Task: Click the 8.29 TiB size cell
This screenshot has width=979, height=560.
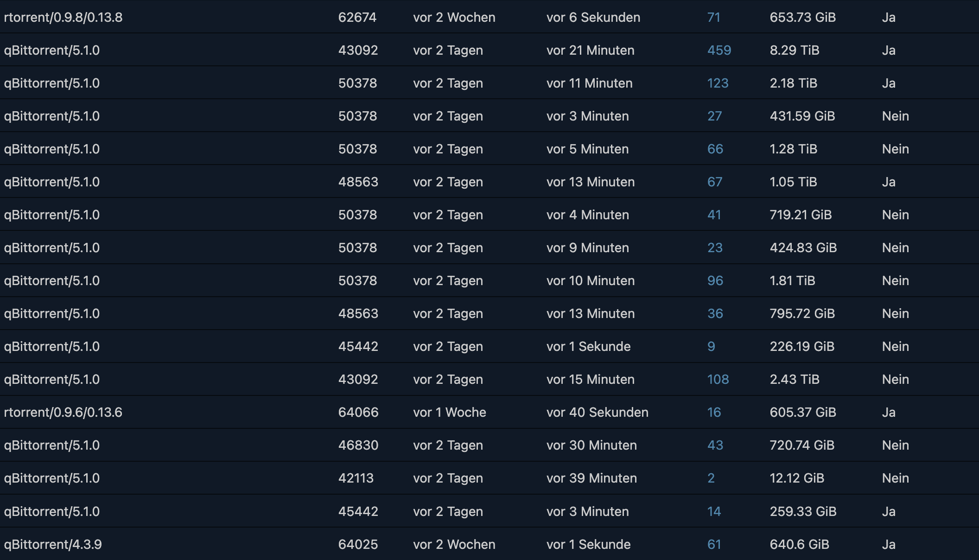Action: click(x=795, y=50)
